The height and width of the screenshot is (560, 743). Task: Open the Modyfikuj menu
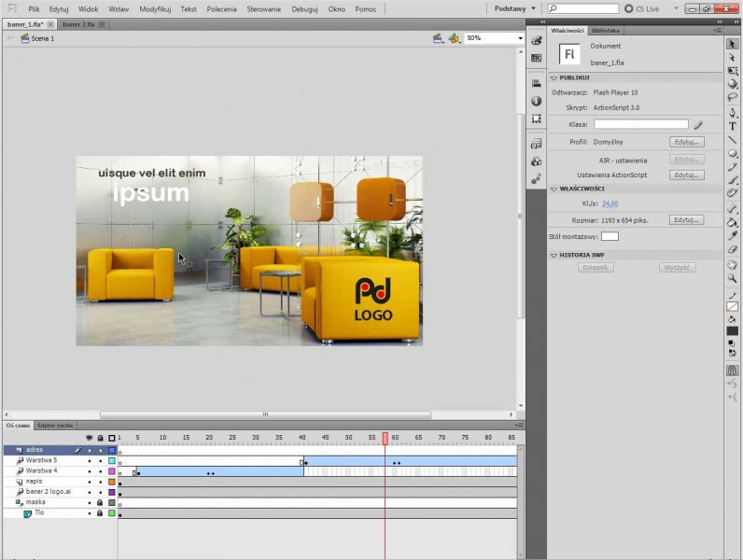(154, 8)
